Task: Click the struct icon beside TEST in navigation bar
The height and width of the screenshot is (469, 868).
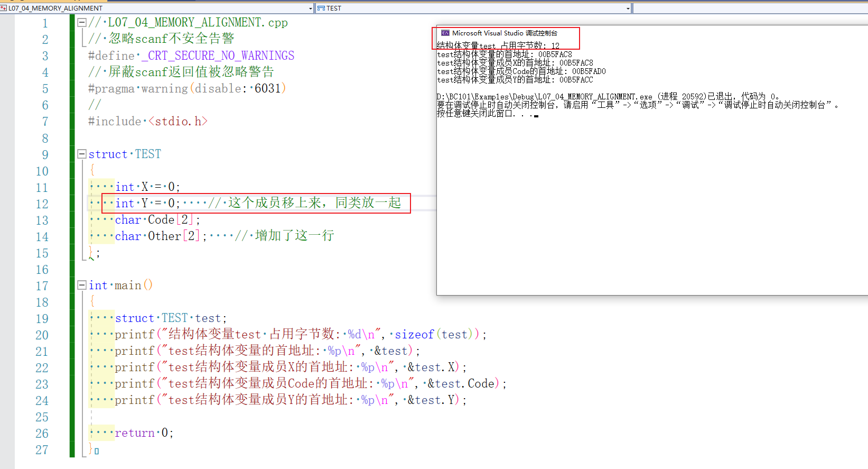Action: 321,8
